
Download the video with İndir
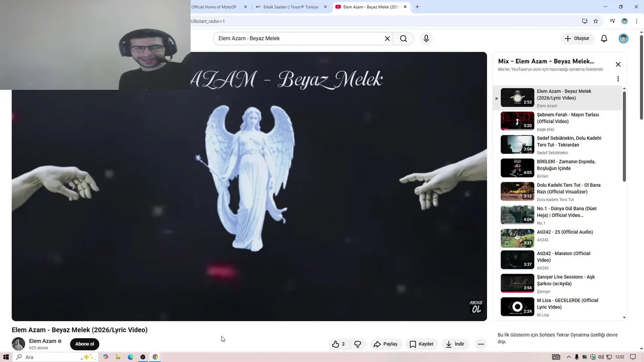click(455, 344)
